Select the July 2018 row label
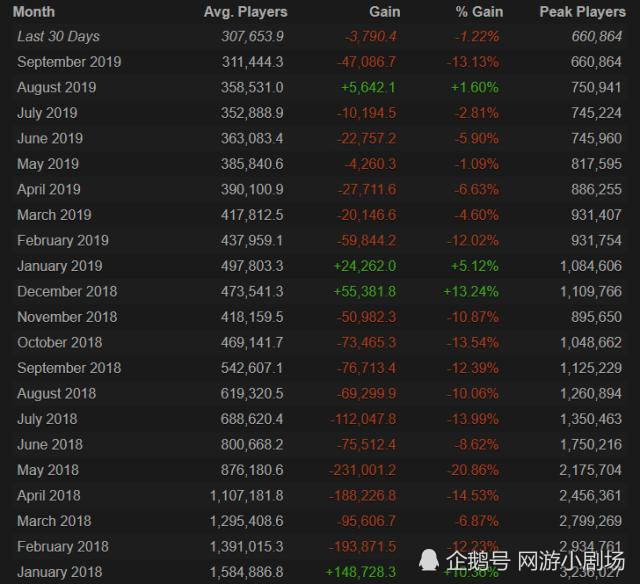641x584 pixels. pyautogui.click(x=47, y=419)
